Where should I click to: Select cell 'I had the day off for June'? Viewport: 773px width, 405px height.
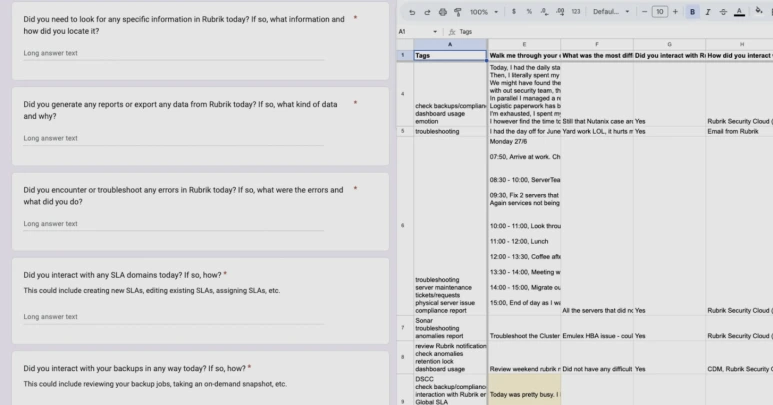524,131
